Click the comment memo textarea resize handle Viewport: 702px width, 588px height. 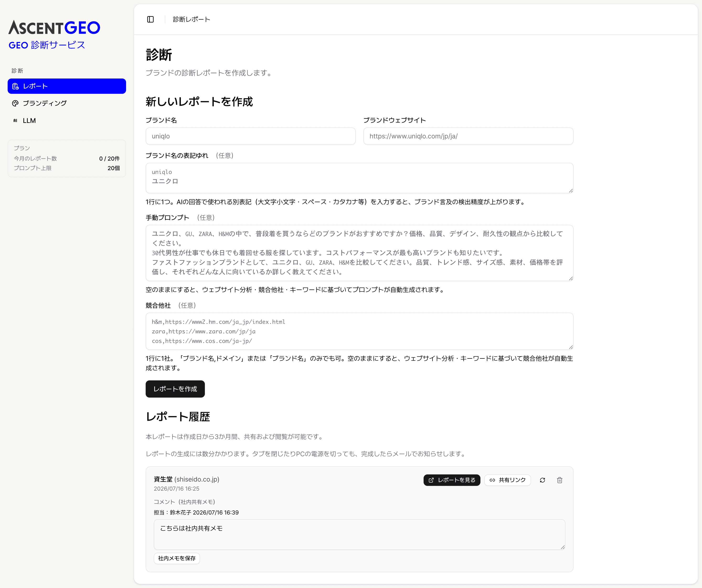(x=563, y=547)
